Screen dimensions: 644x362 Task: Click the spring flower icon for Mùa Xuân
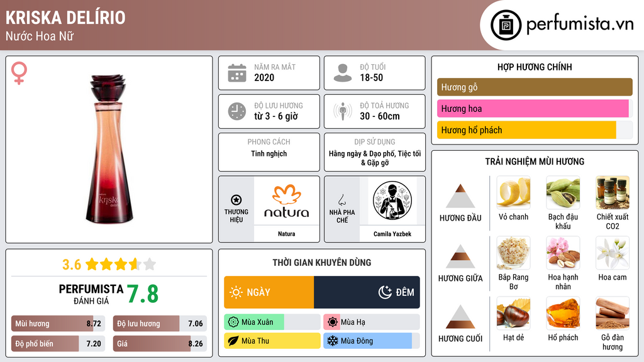pos(233,322)
